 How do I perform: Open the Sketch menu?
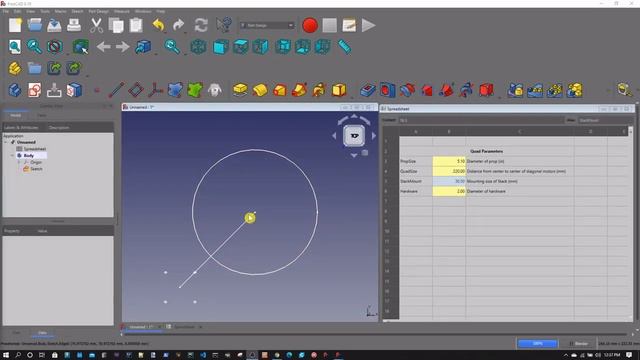pos(77,11)
